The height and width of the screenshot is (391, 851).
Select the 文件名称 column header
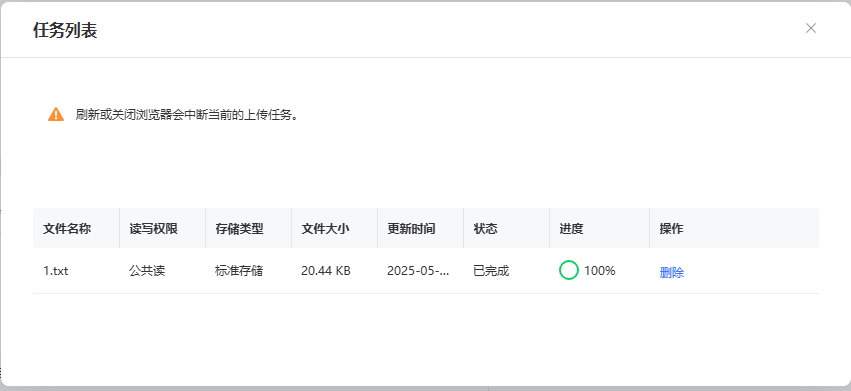click(x=67, y=229)
